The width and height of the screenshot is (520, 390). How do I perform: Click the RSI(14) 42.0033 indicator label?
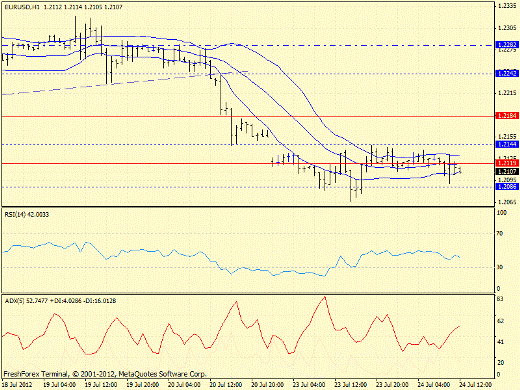point(27,215)
